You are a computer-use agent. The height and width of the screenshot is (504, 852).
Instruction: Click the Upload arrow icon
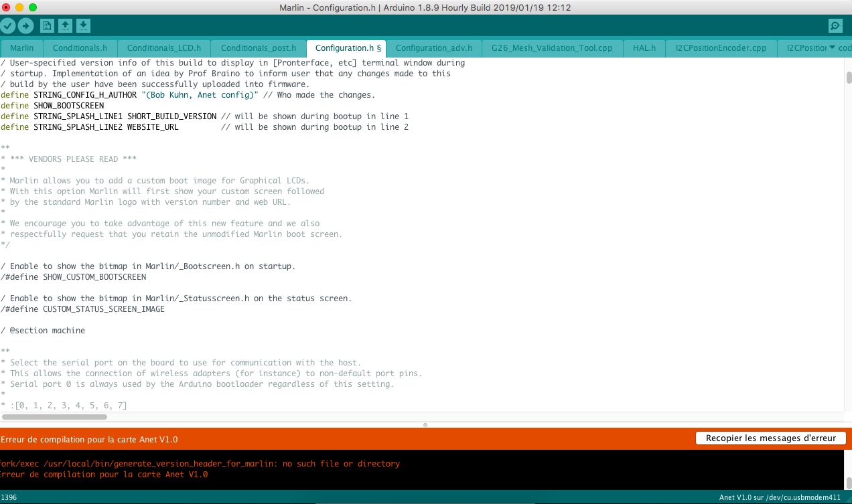25,26
